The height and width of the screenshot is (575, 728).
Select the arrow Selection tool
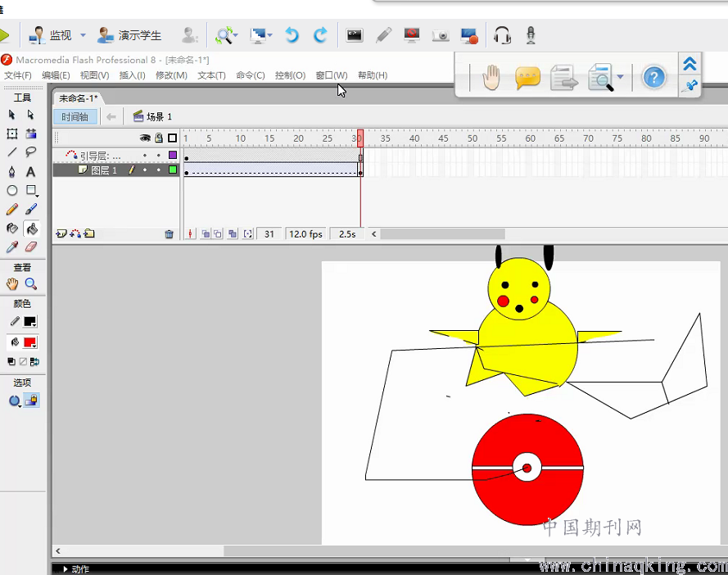[x=11, y=115]
